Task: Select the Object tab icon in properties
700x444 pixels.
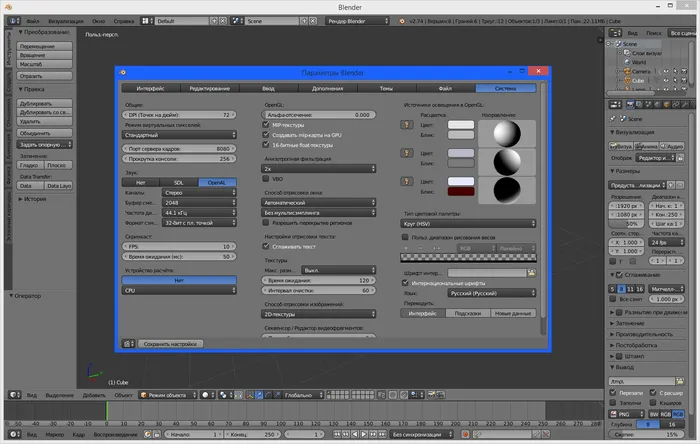Action: [667, 104]
